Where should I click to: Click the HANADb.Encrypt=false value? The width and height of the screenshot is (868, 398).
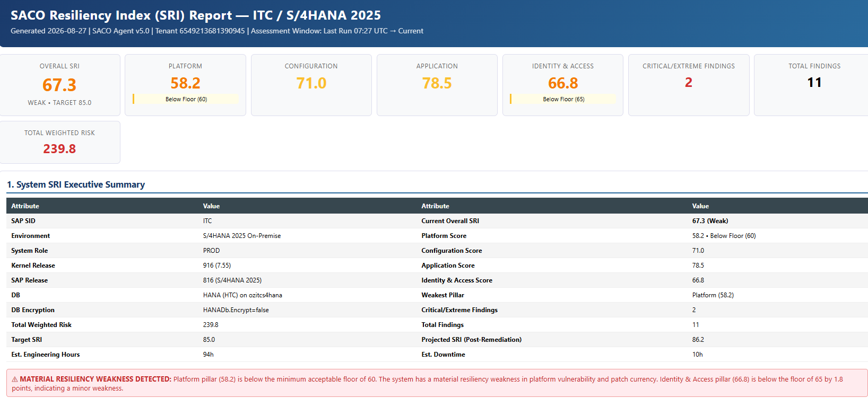coord(236,310)
